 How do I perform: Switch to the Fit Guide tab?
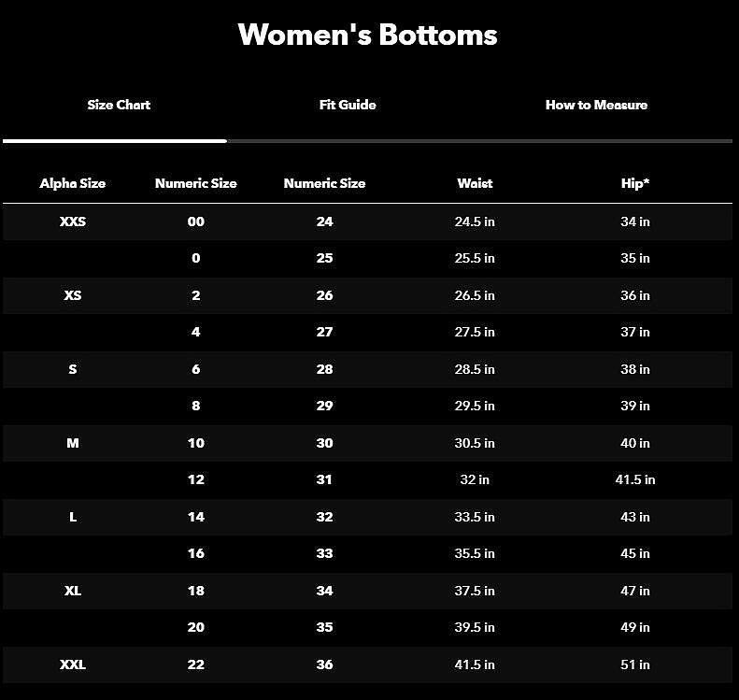pos(348,105)
